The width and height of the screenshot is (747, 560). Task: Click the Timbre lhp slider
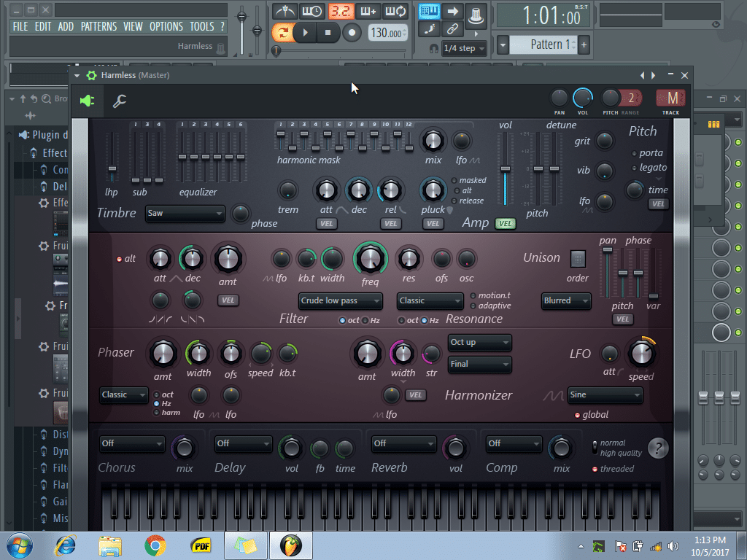112,158
